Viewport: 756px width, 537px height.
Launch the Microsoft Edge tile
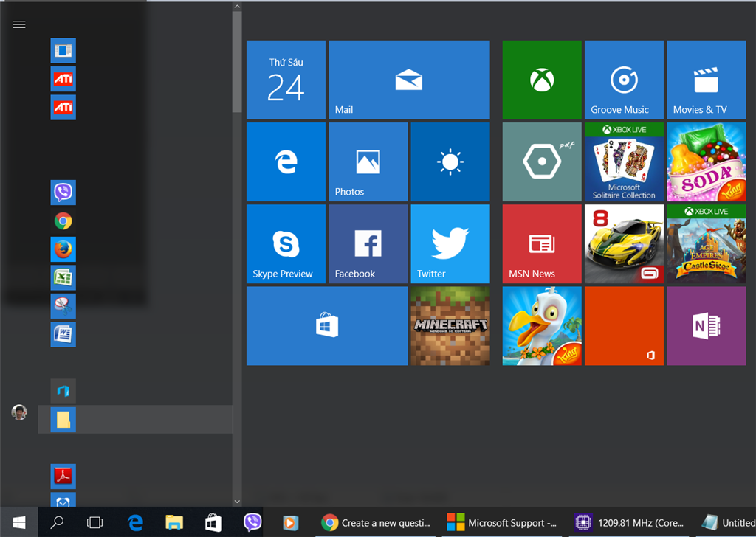286,162
